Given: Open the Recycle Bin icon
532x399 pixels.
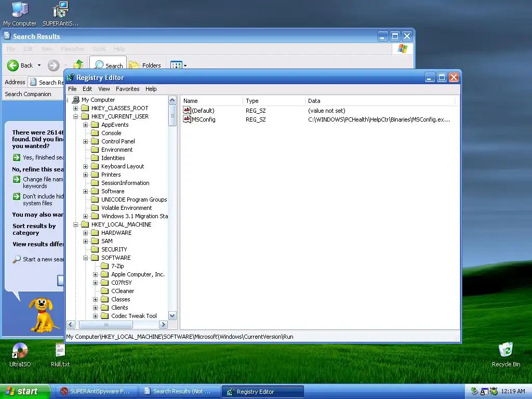Looking at the screenshot, I should (506, 355).
